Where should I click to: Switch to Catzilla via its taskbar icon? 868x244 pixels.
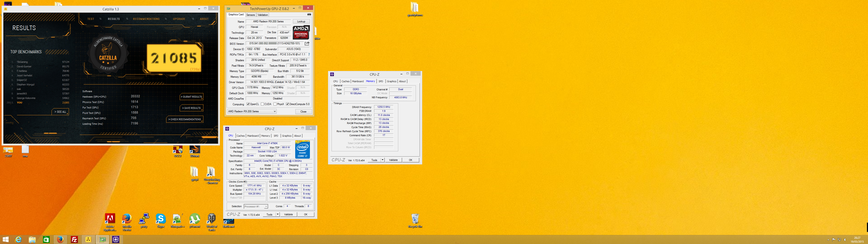tap(88, 240)
